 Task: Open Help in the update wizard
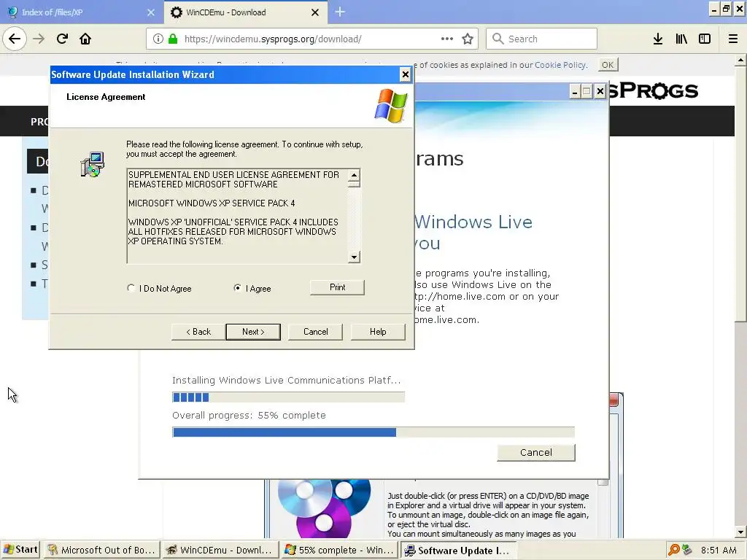click(x=378, y=332)
